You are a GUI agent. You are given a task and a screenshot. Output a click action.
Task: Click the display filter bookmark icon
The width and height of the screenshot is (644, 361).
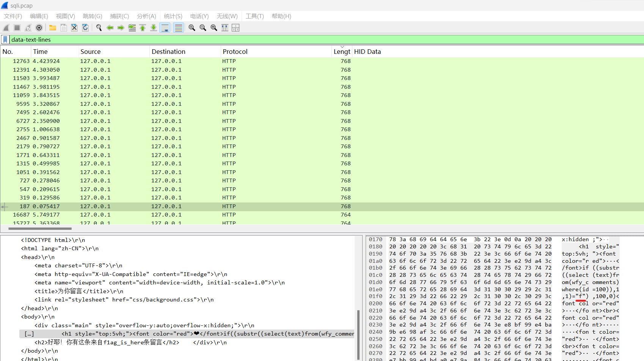[x=5, y=39]
